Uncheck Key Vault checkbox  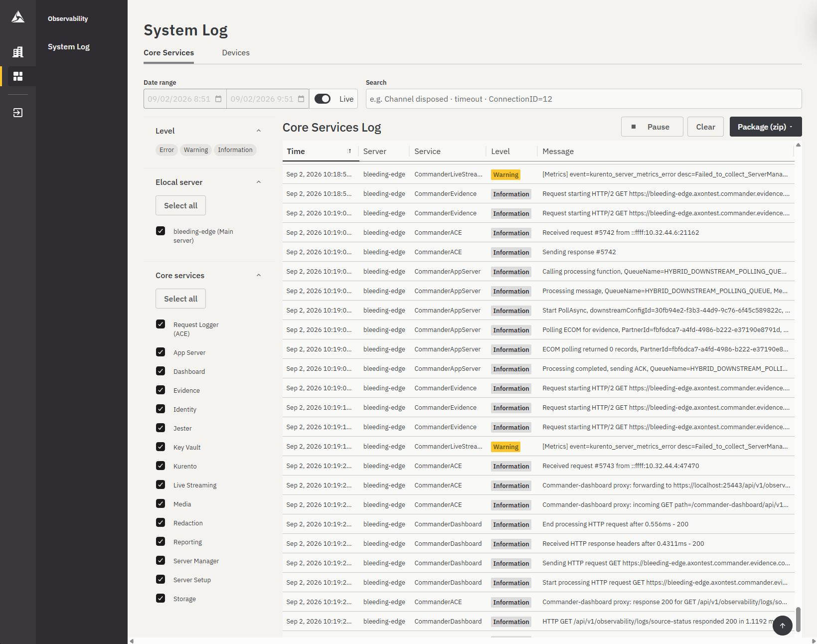pos(161,447)
